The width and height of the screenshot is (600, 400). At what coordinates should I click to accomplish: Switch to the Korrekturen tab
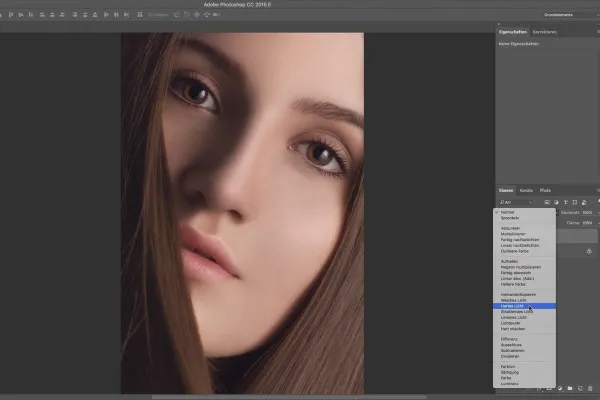[545, 32]
